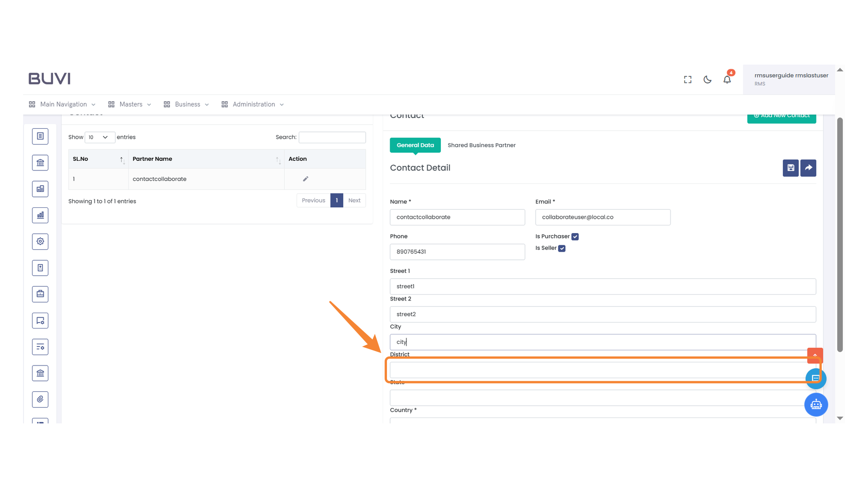Select the paperclip attachment icon in sidebar

click(40, 399)
